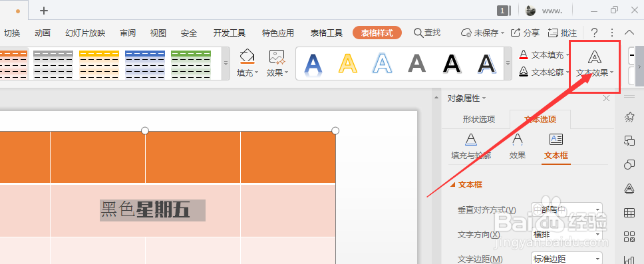The height and width of the screenshot is (264, 644).
Task: Click the 查找 search button
Action: click(427, 33)
